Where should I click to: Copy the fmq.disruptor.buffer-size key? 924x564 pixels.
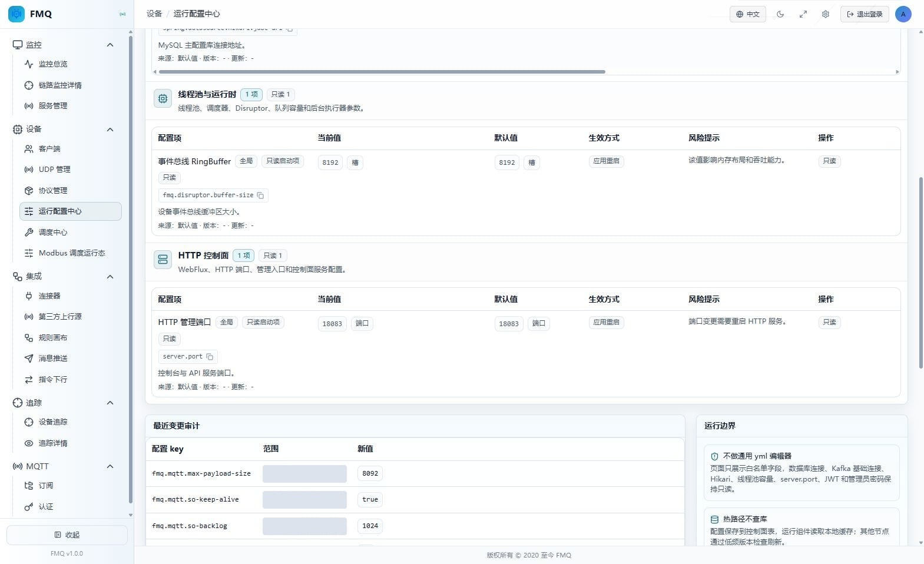pyautogui.click(x=260, y=195)
